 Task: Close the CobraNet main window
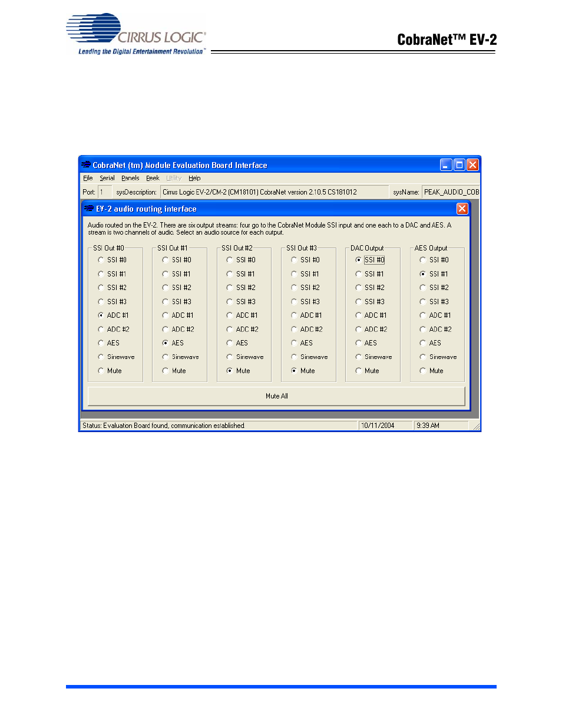(472, 165)
